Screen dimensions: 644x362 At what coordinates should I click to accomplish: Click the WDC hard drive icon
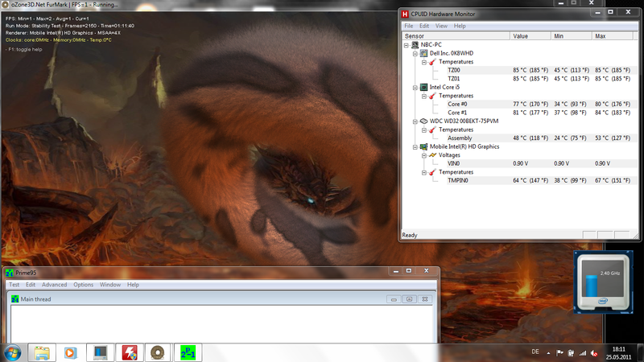coord(423,121)
